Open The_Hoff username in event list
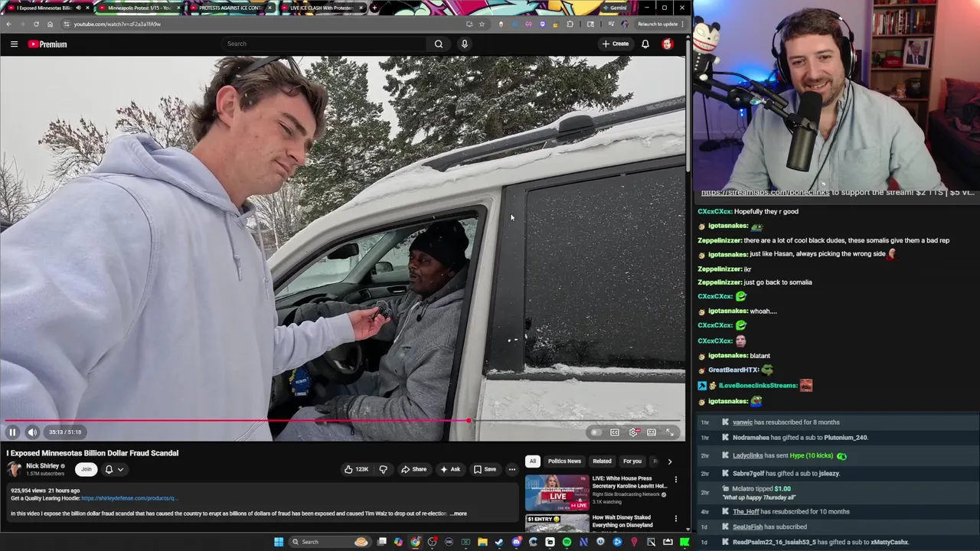 (x=746, y=511)
